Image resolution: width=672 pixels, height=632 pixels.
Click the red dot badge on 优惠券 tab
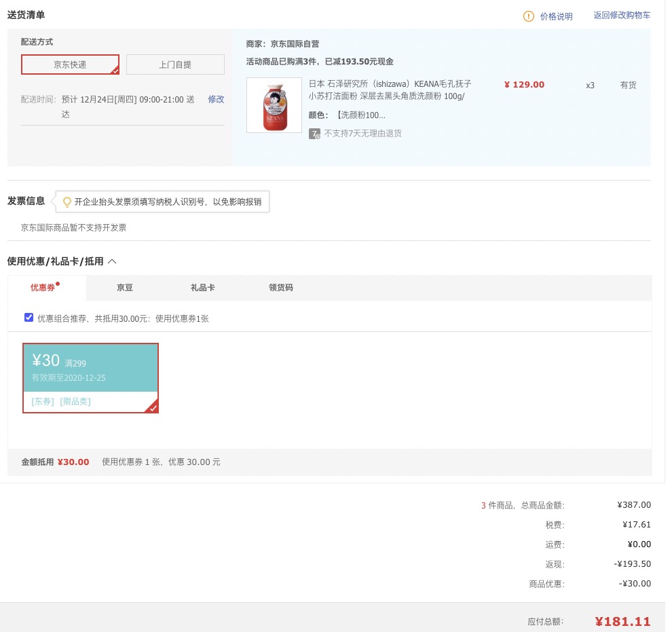pyautogui.click(x=58, y=283)
